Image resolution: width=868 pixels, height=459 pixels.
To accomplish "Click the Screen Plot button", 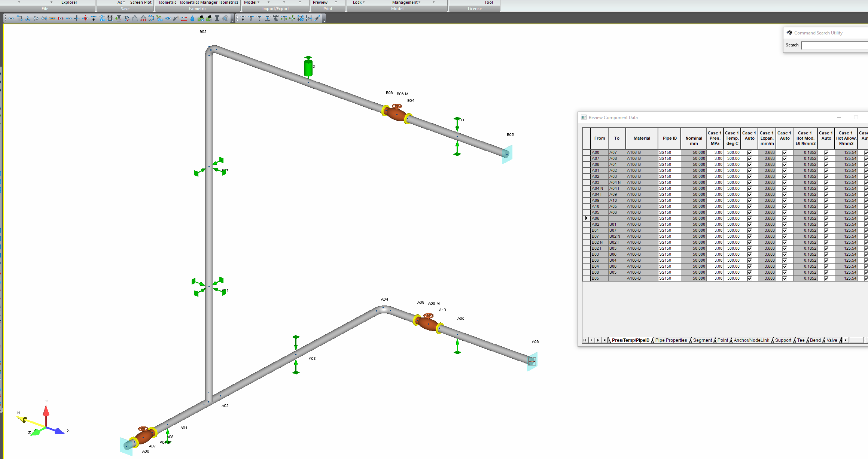I will (x=141, y=2).
